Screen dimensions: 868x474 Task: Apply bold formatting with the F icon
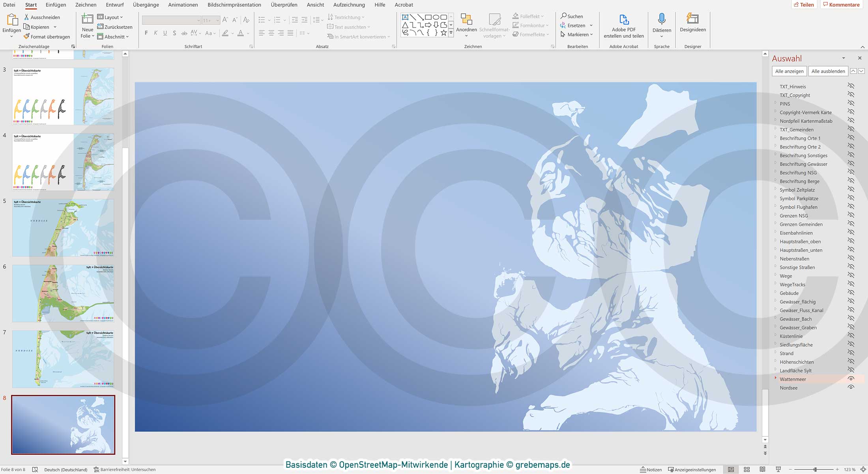point(146,33)
